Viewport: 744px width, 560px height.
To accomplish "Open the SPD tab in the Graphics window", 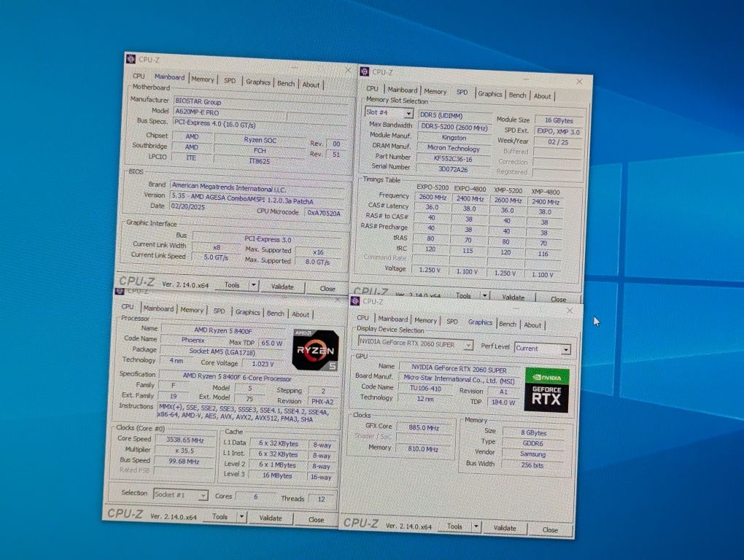I will (452, 322).
